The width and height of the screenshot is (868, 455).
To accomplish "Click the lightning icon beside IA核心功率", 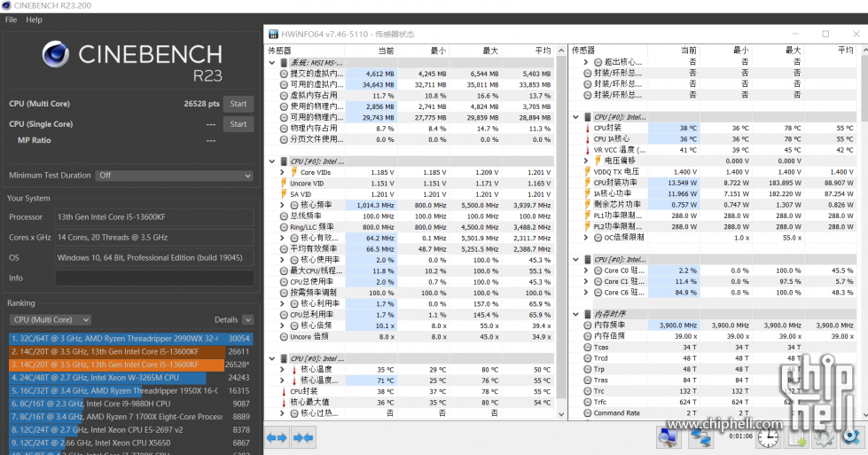I will (x=587, y=193).
